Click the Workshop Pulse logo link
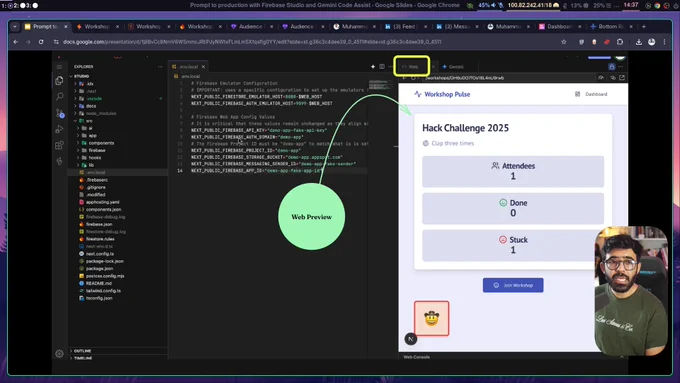 coord(442,94)
